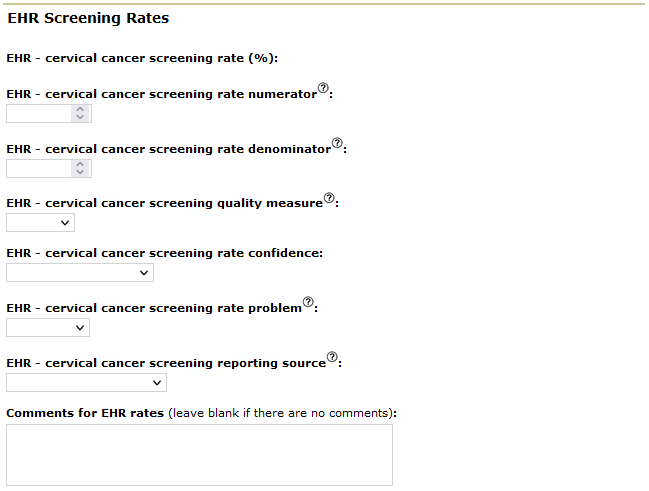Screen dimensions: 649x491
Task: Show help for screening rate problem
Action: click(x=308, y=302)
